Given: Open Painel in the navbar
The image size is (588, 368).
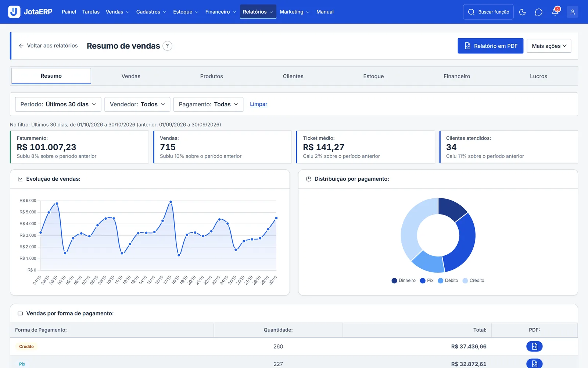Looking at the screenshot, I should point(69,12).
